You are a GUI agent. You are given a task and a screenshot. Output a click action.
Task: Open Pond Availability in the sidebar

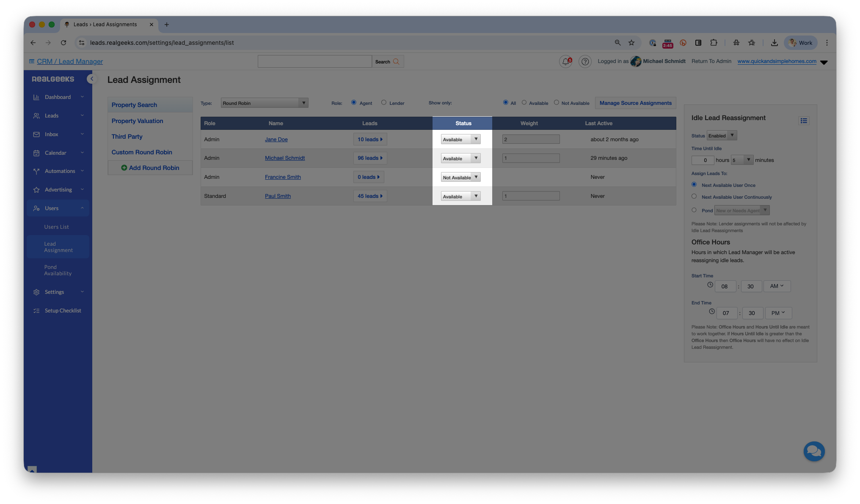point(58,271)
